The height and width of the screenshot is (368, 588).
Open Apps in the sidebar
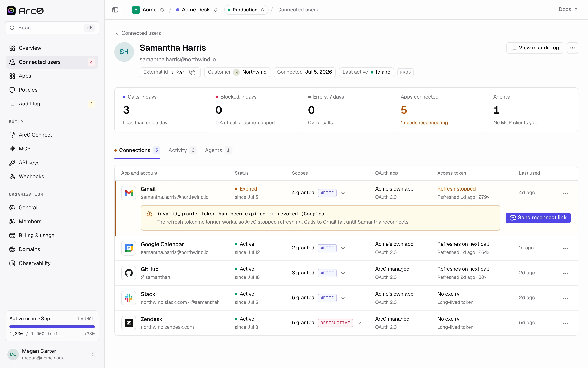[52, 76]
